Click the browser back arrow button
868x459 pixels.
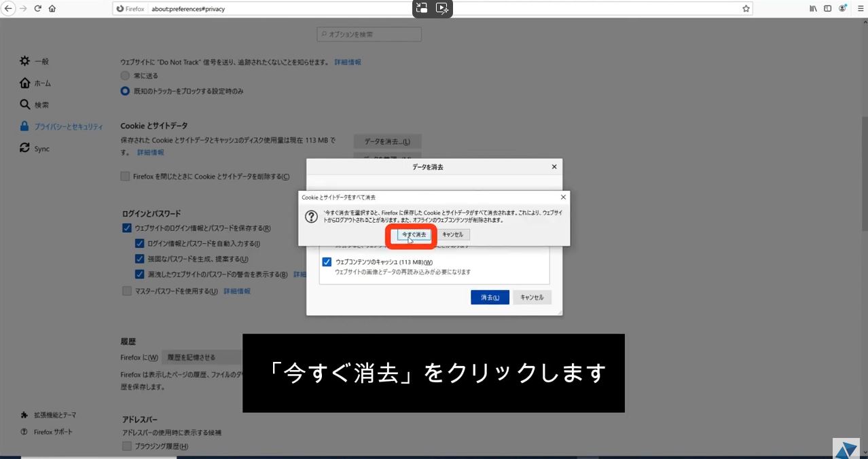8,9
